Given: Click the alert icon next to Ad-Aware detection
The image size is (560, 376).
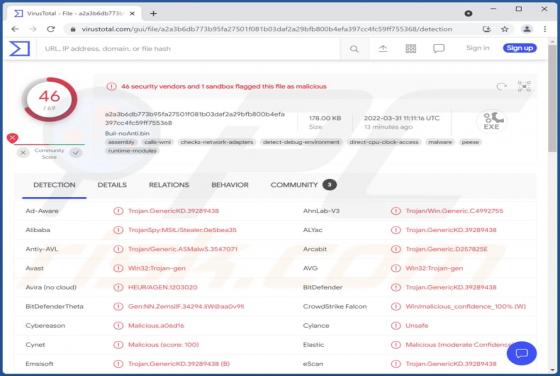Looking at the screenshot, I should [118, 211].
